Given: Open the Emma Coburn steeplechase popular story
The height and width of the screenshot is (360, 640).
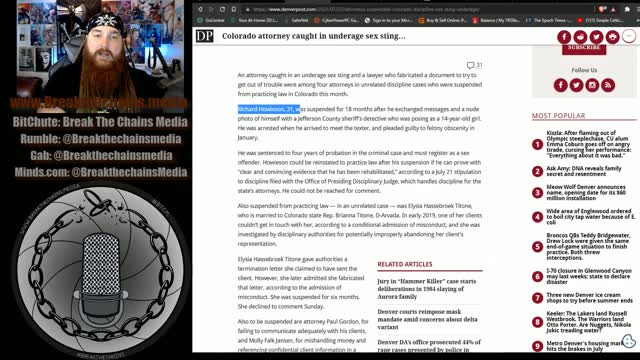Looking at the screenshot, I should click(x=588, y=144).
